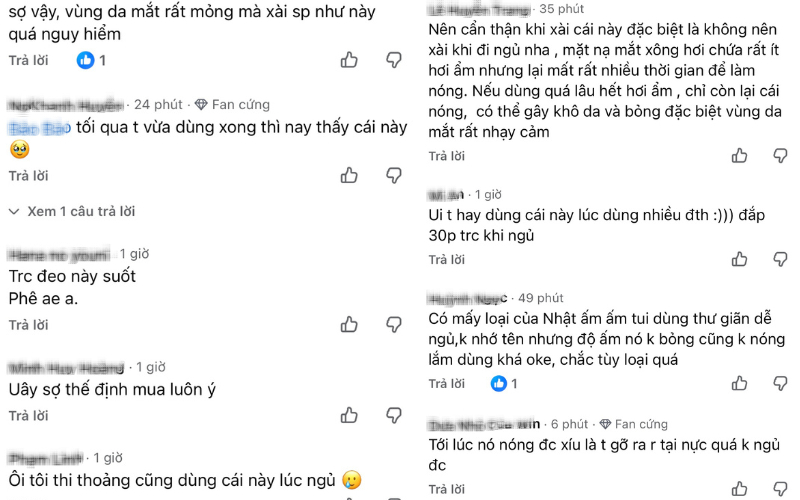The image size is (800, 500).
Task: Reply to the comment "Có mấy loại của Nhật"
Action: tap(446, 384)
